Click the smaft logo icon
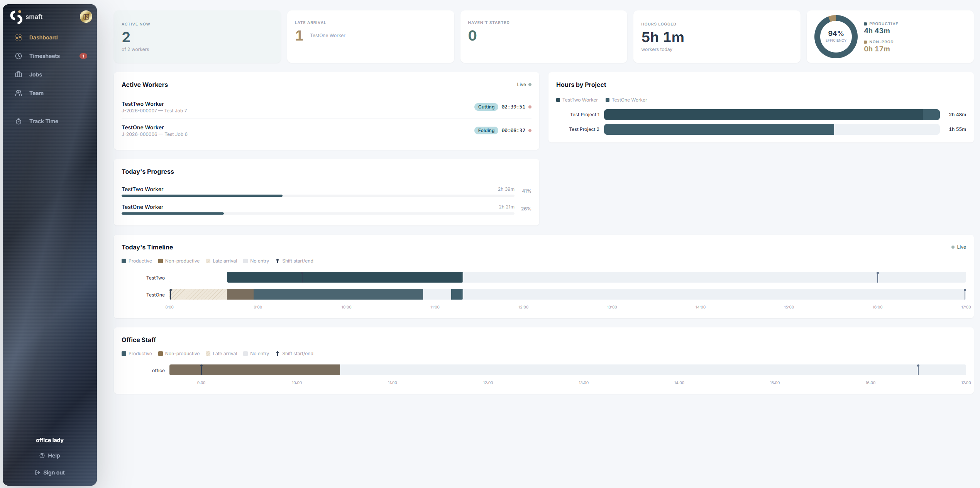This screenshot has width=980, height=488. pos(16,17)
